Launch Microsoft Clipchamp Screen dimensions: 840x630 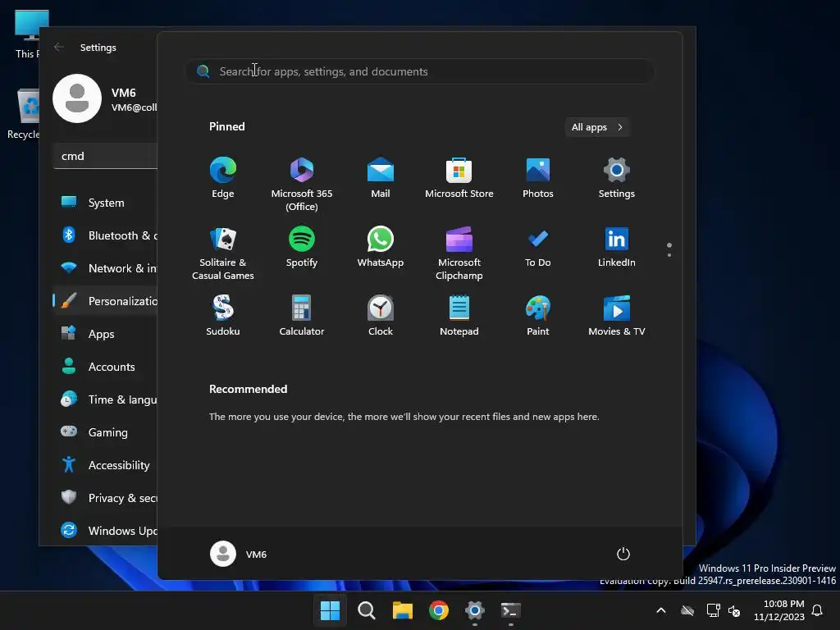coord(459,253)
